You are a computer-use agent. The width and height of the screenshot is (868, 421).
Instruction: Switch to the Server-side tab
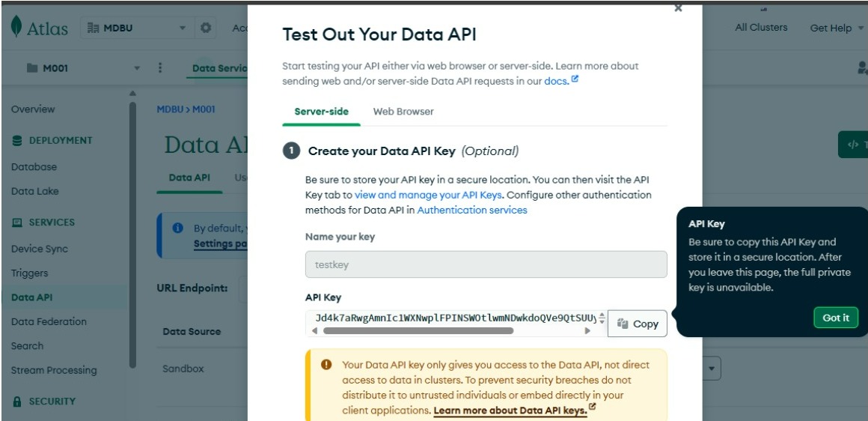click(322, 112)
